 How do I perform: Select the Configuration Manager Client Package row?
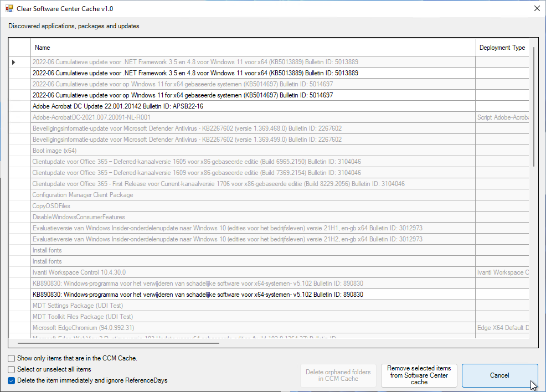(83, 195)
